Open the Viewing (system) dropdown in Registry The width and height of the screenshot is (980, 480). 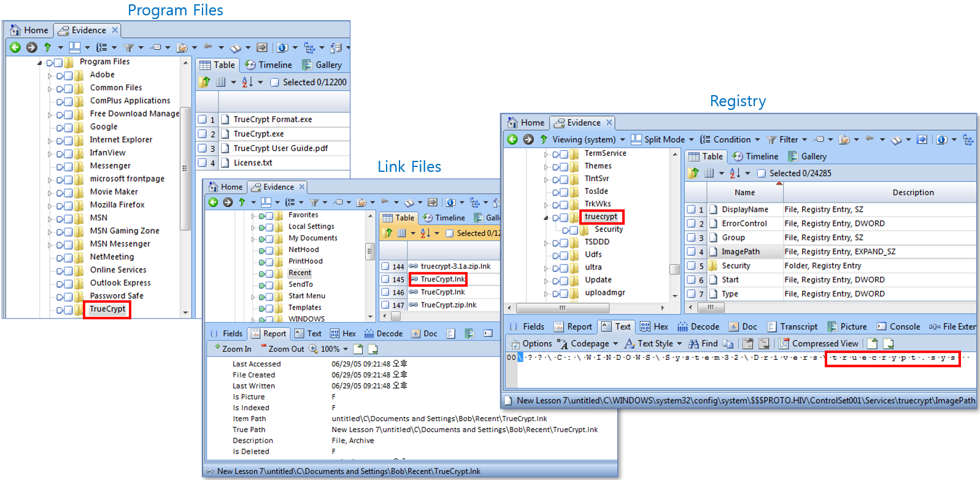click(622, 140)
